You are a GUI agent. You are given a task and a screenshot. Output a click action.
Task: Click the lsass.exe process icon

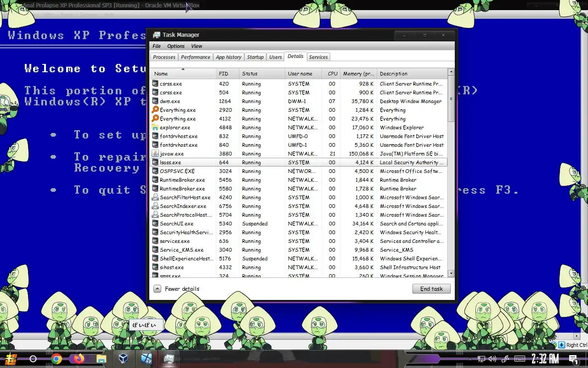coord(155,162)
